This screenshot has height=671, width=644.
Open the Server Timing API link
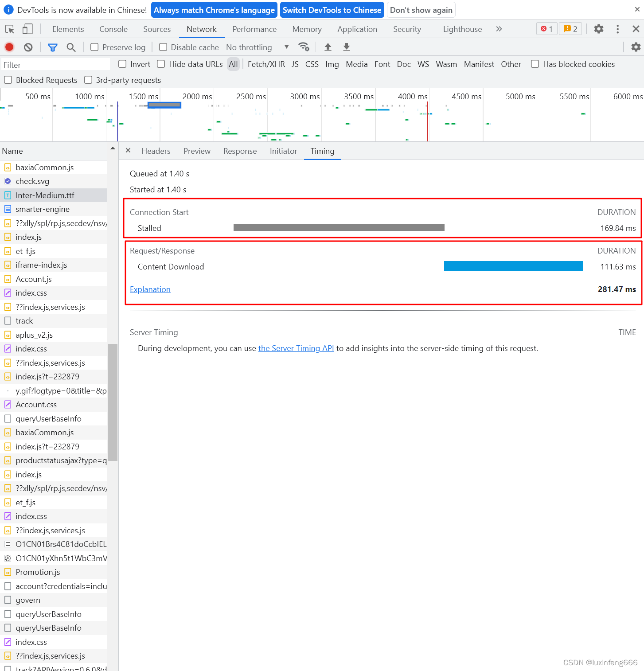[296, 348]
